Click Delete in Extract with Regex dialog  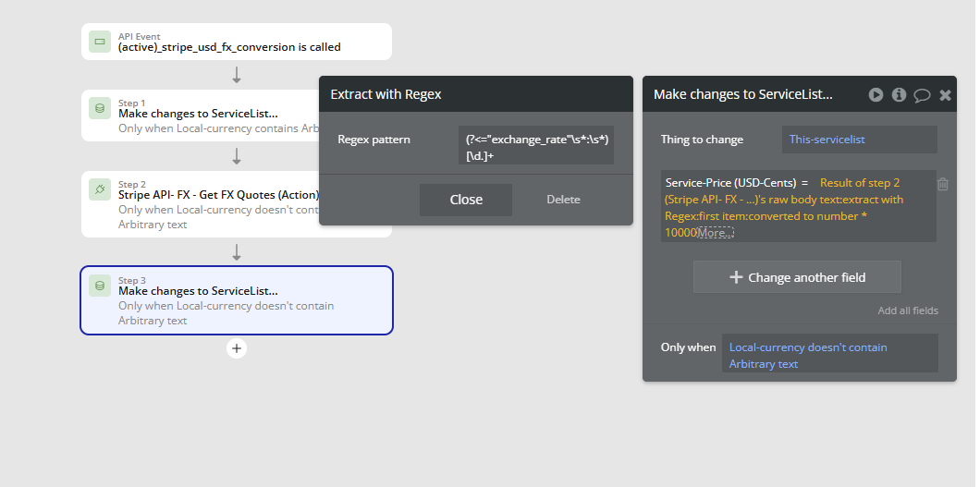pos(563,200)
